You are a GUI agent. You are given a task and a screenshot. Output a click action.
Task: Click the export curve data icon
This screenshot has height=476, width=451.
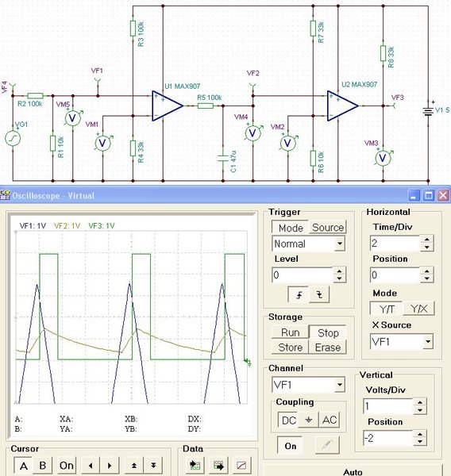pos(218,465)
